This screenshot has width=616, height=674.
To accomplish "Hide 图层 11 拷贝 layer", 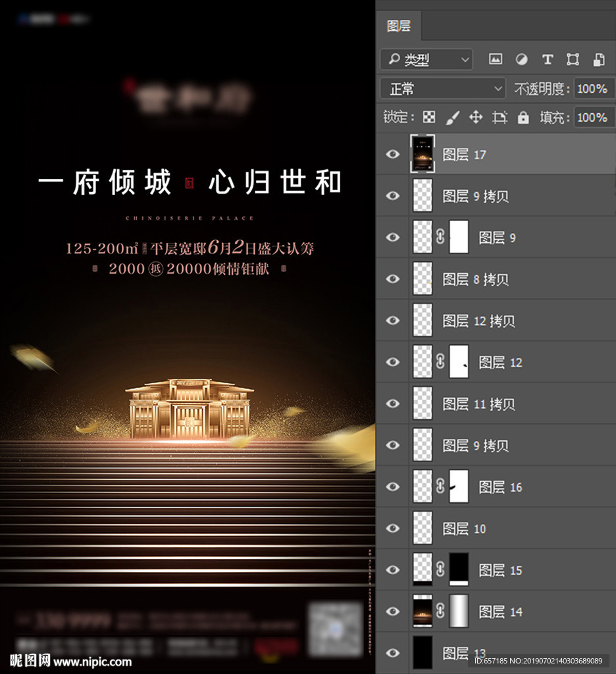I will coord(392,403).
